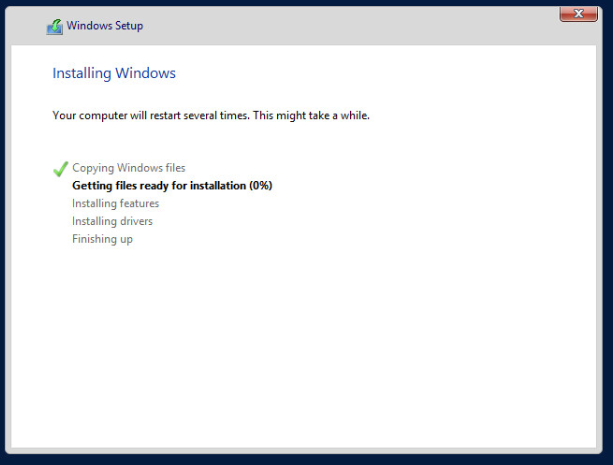This screenshot has height=465, width=613.
Task: Select the "Copying Windows files" step
Action: [128, 168]
